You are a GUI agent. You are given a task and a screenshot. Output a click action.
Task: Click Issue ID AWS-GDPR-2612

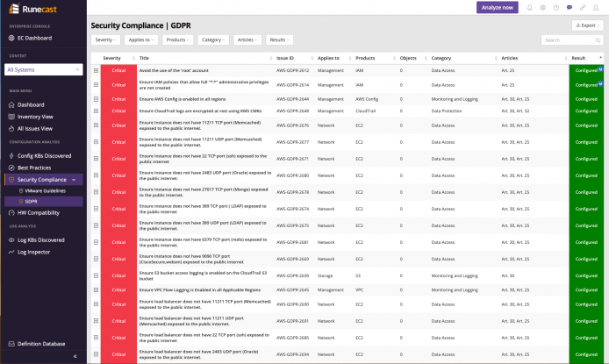pos(292,71)
